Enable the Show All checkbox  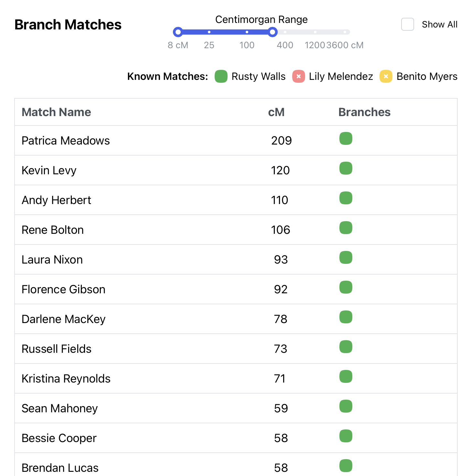click(x=407, y=25)
